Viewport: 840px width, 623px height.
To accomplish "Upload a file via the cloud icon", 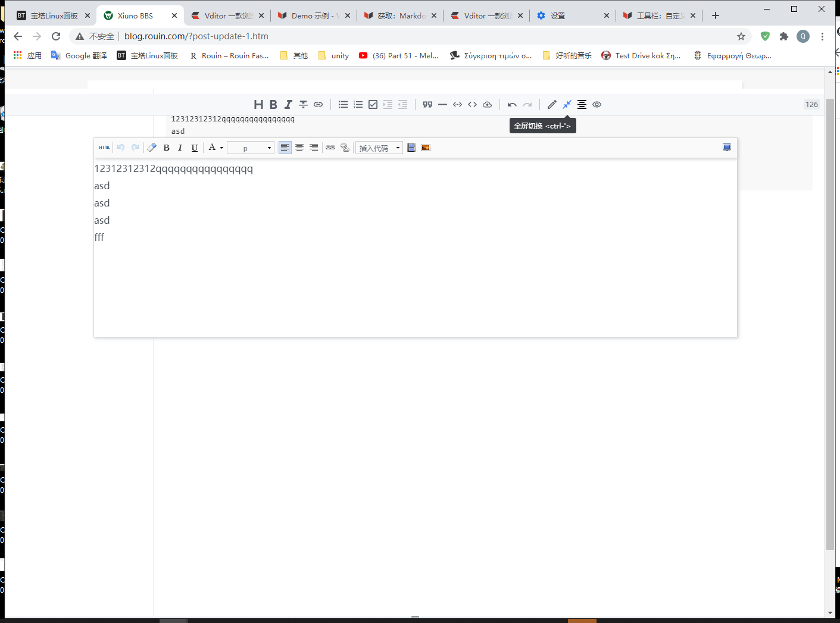I will pyautogui.click(x=487, y=104).
